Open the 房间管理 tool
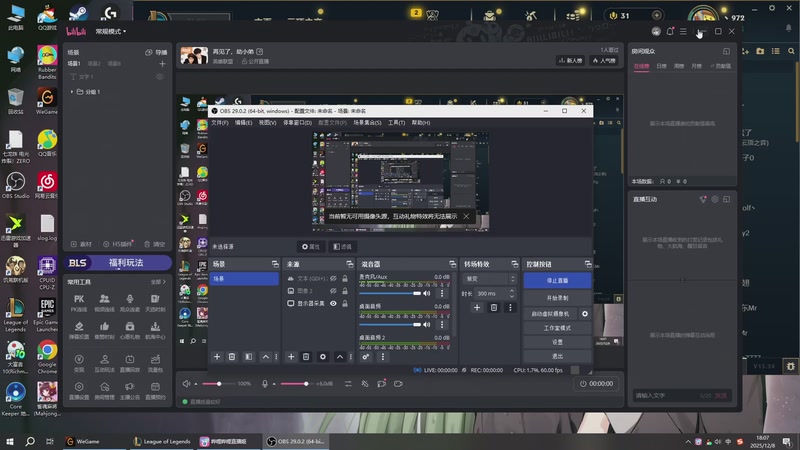800x450 pixels. click(105, 390)
